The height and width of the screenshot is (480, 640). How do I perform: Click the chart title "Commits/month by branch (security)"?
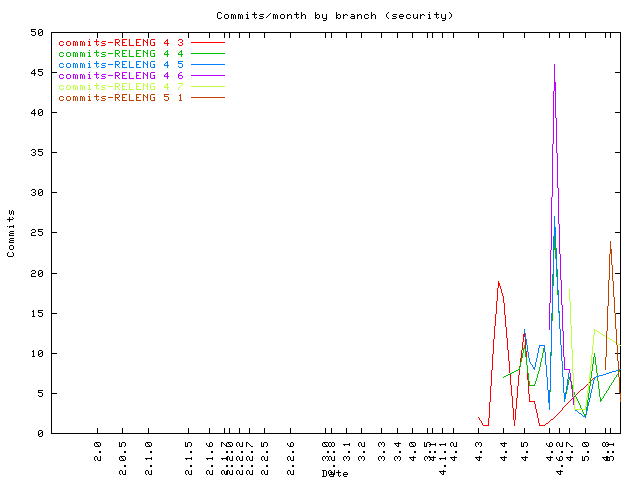335,16
